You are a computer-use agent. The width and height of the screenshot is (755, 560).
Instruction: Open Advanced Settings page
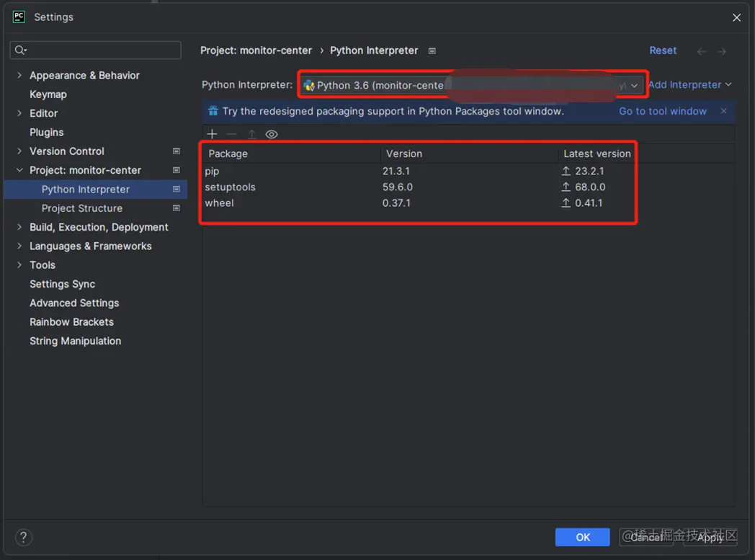pyautogui.click(x=74, y=303)
